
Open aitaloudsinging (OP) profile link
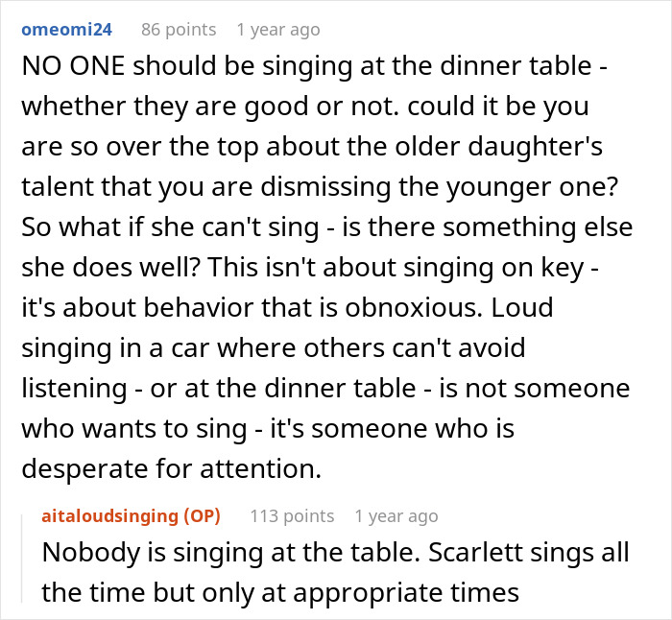point(131,516)
